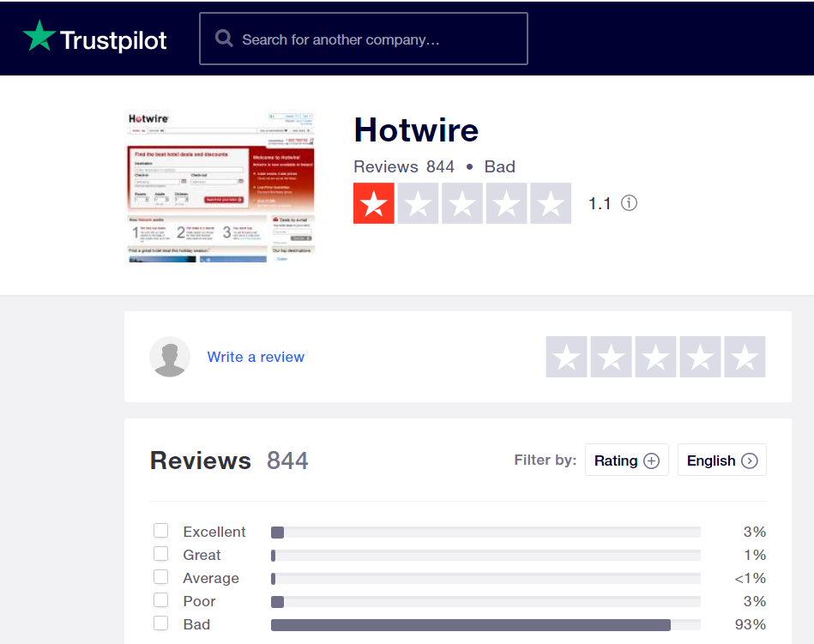814x644 pixels.
Task: Click the Write a review link
Action: pyautogui.click(x=256, y=357)
